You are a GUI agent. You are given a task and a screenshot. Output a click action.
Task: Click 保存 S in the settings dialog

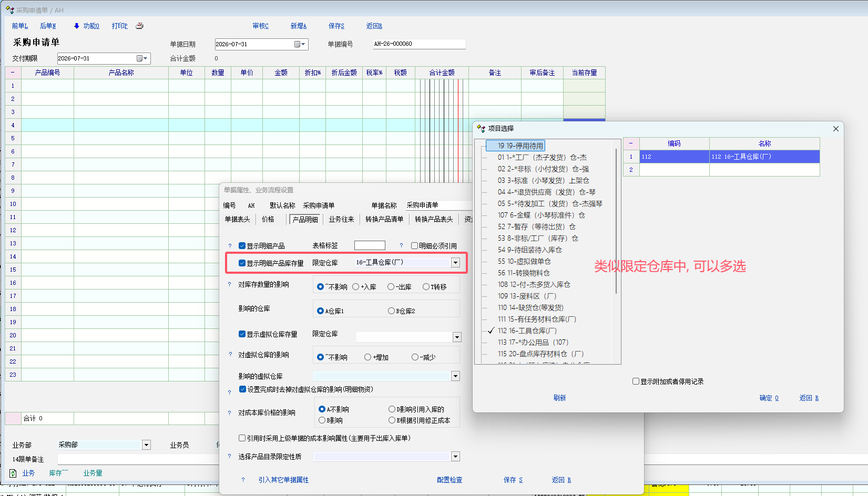click(x=513, y=480)
